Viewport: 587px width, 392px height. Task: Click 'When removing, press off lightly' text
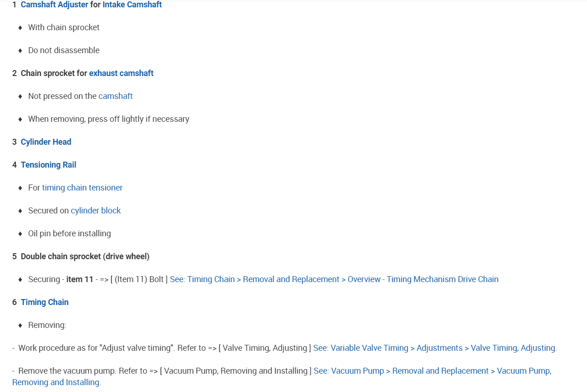click(109, 119)
